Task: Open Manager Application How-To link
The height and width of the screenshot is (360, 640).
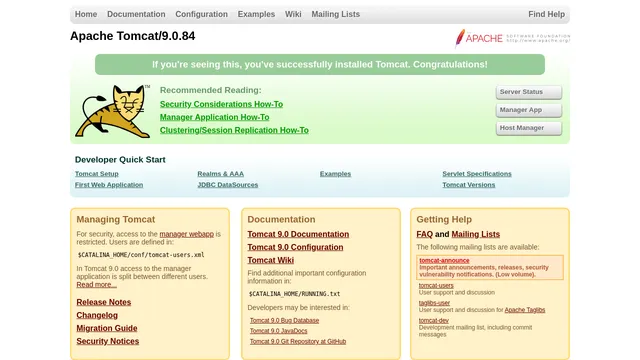Action: (x=214, y=117)
